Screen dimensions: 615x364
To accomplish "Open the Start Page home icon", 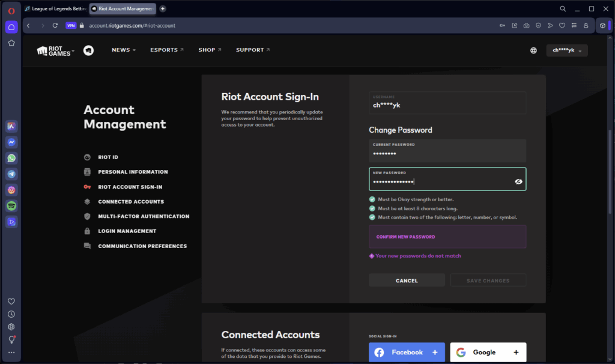I will point(11,27).
